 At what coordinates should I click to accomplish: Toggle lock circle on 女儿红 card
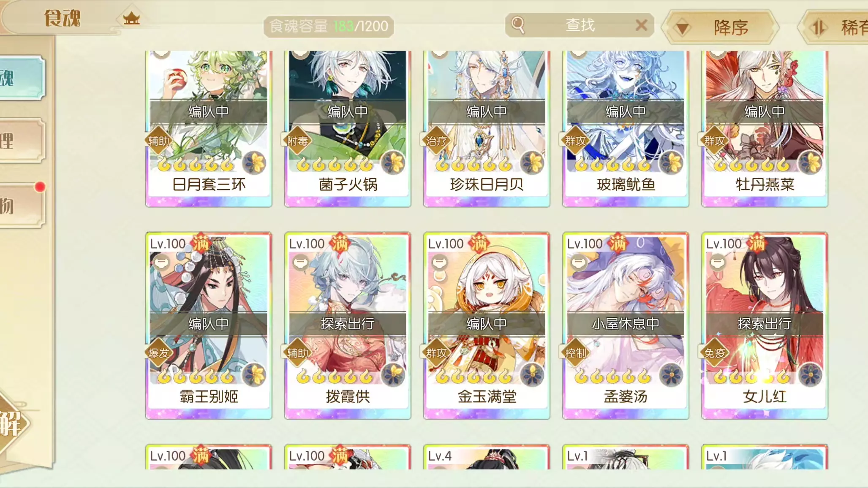(x=718, y=263)
